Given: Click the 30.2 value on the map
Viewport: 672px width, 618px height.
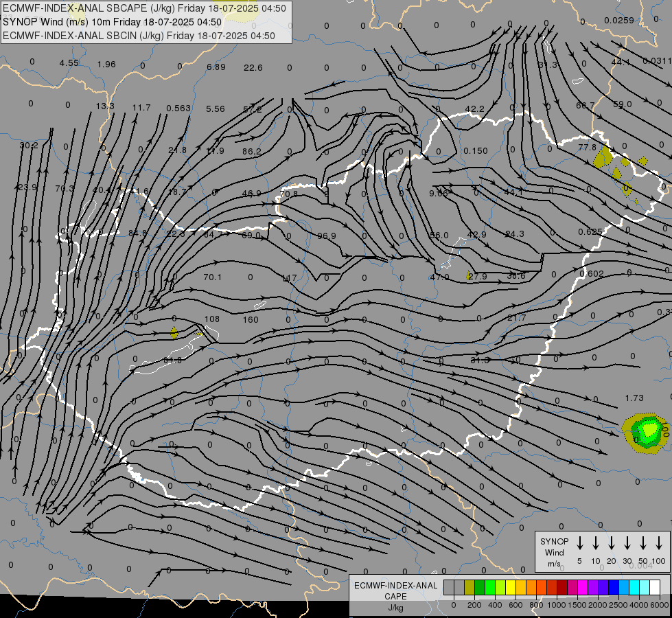Looking at the screenshot, I should (29, 146).
